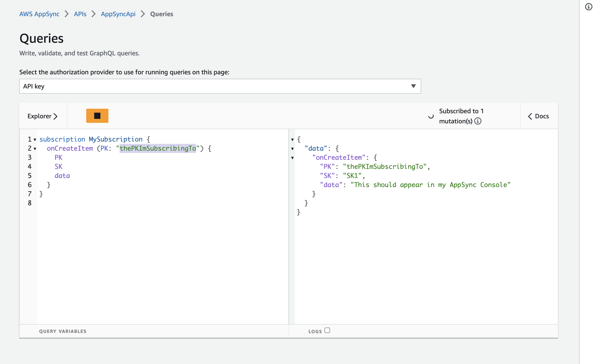598x364 pixels.
Task: Collapse the "data" object in results
Action: [x=292, y=149]
